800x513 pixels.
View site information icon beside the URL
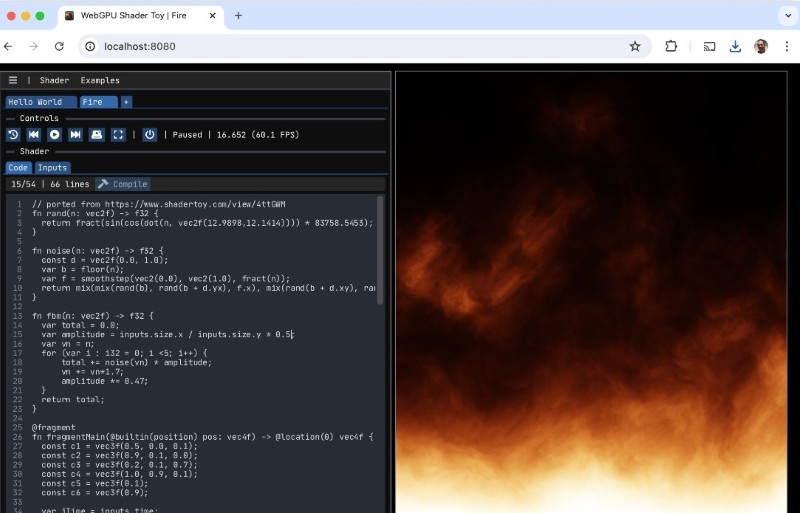[x=90, y=46]
